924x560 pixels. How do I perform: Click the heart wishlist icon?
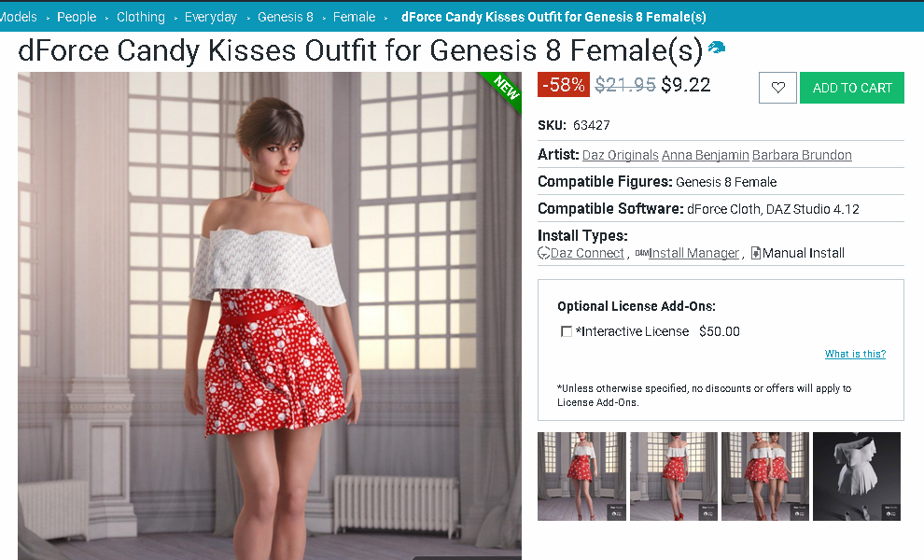777,88
